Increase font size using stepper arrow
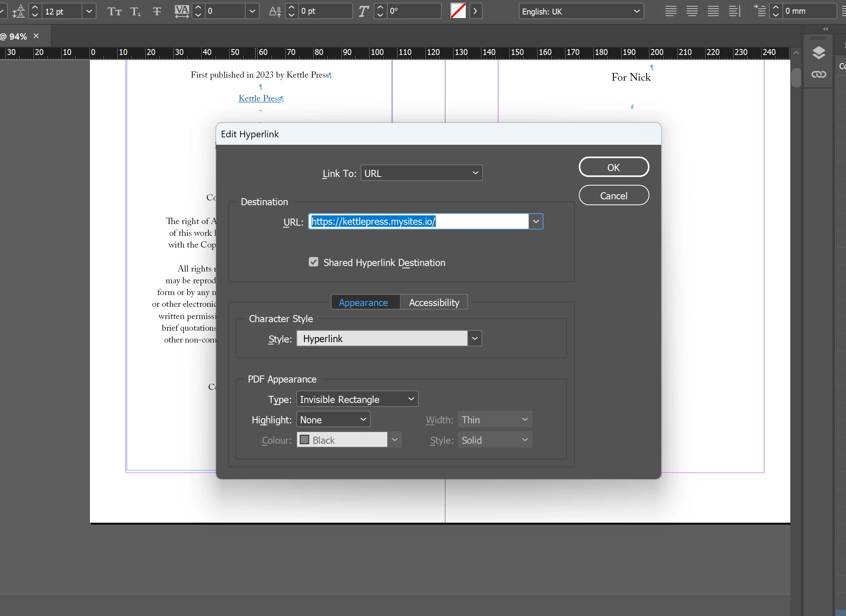 tap(35, 8)
